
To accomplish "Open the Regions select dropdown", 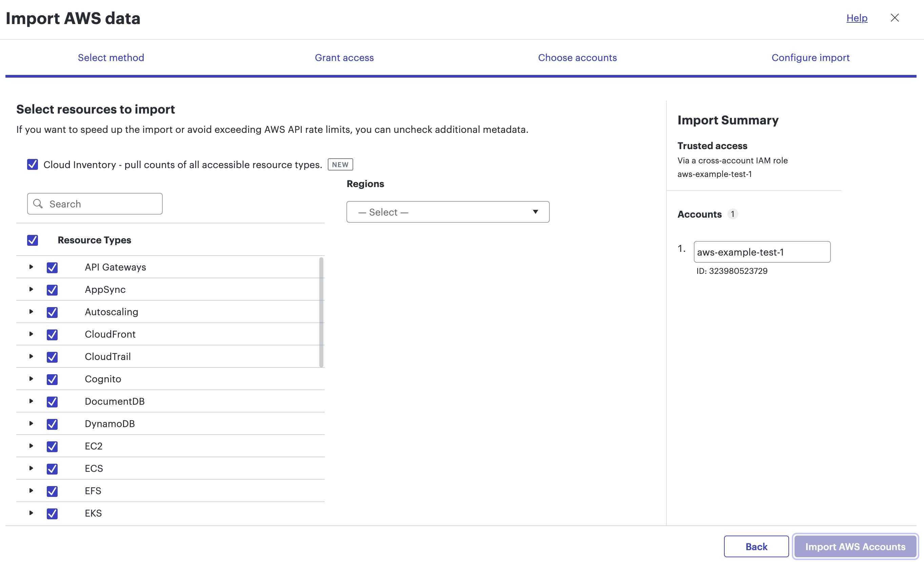I will pyautogui.click(x=447, y=212).
